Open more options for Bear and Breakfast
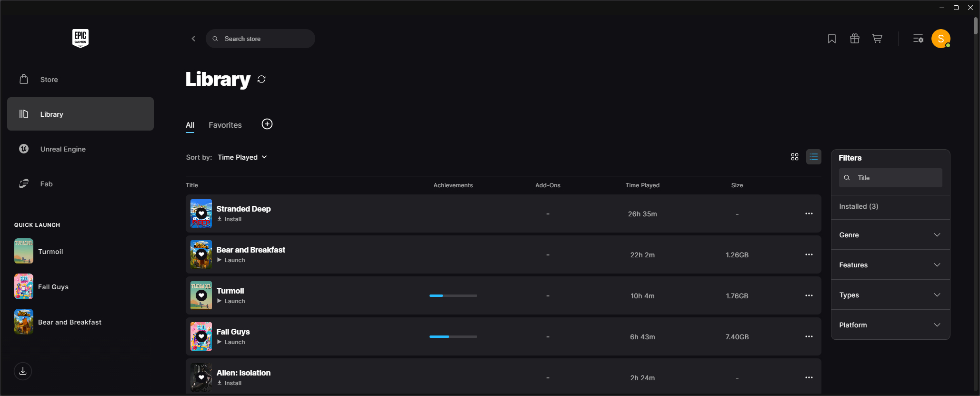 (x=809, y=254)
